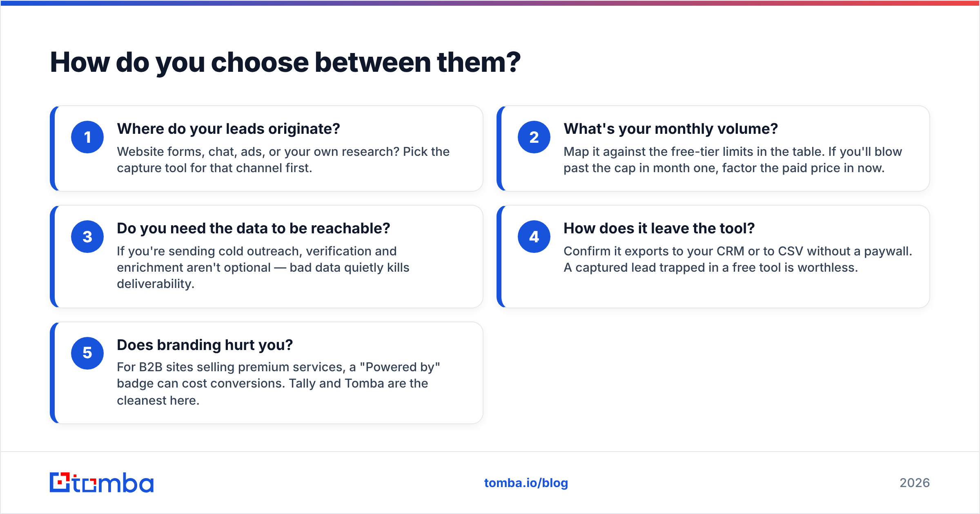Screen dimensions: 980x514
Task: Click the blue number 4 circle badge
Action: 534,237
